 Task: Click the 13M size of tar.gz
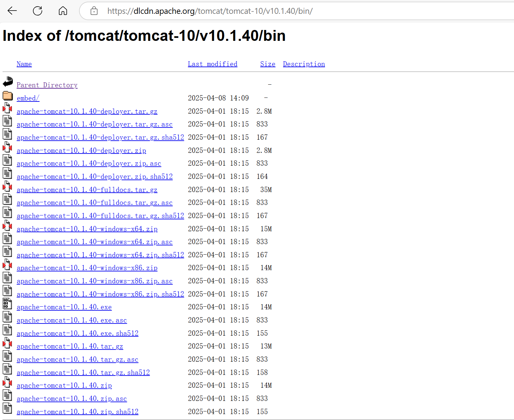266,346
